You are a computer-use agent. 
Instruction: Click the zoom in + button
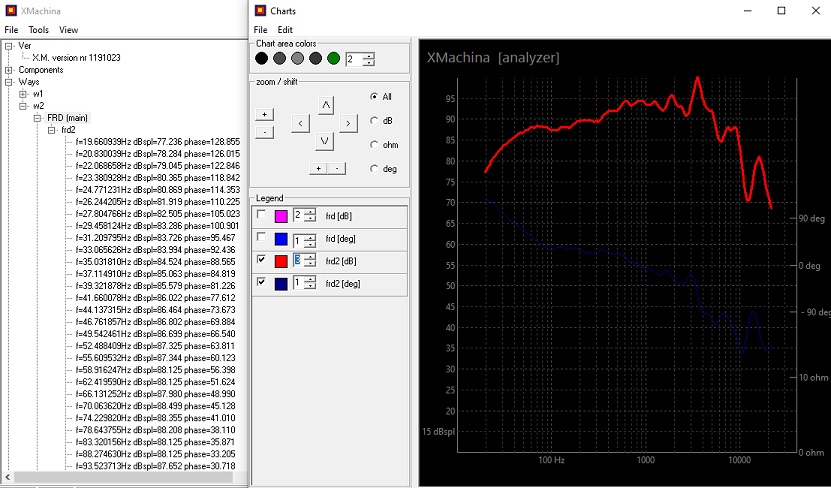click(264, 114)
